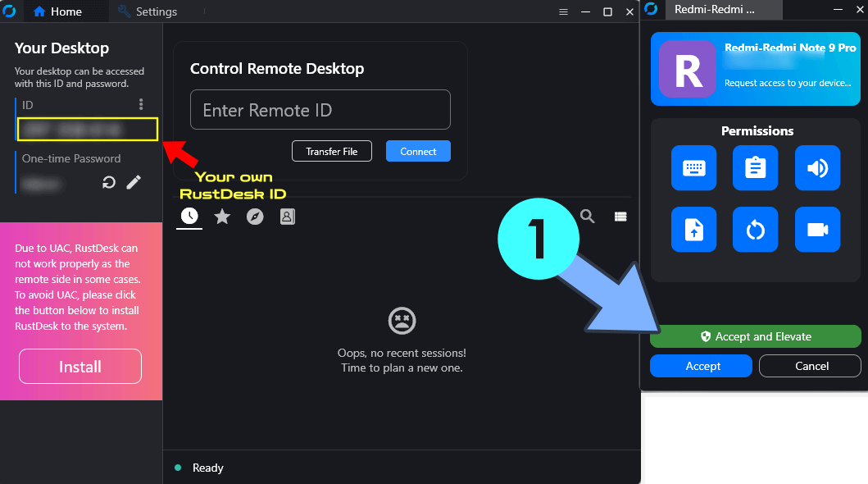Click the Ready status text
Screen dimensions: 868x484
pos(208,468)
